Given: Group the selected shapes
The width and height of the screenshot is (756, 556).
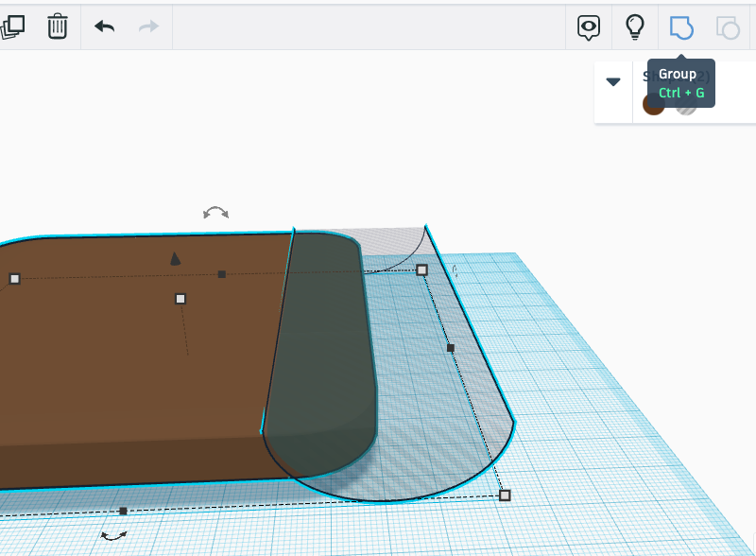Looking at the screenshot, I should tap(681, 27).
